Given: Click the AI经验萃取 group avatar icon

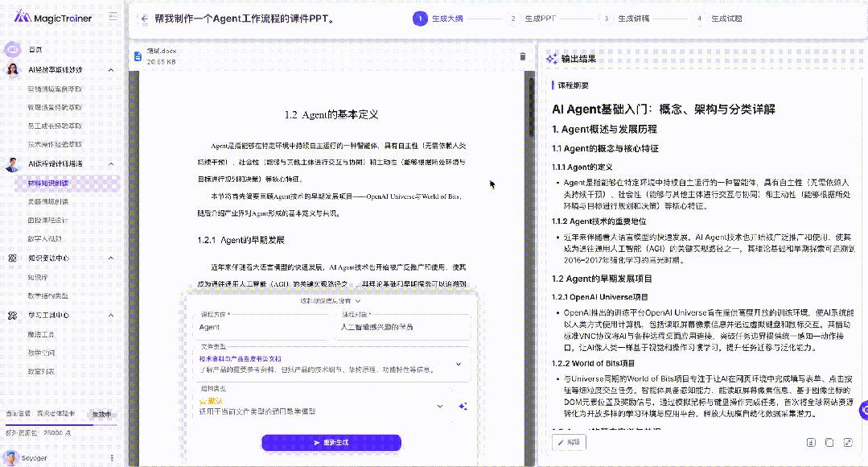Looking at the screenshot, I should pyautogui.click(x=12, y=70).
